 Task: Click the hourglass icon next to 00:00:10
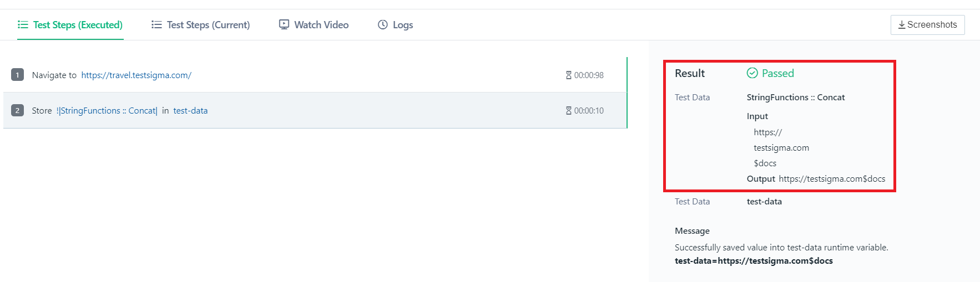(x=569, y=111)
